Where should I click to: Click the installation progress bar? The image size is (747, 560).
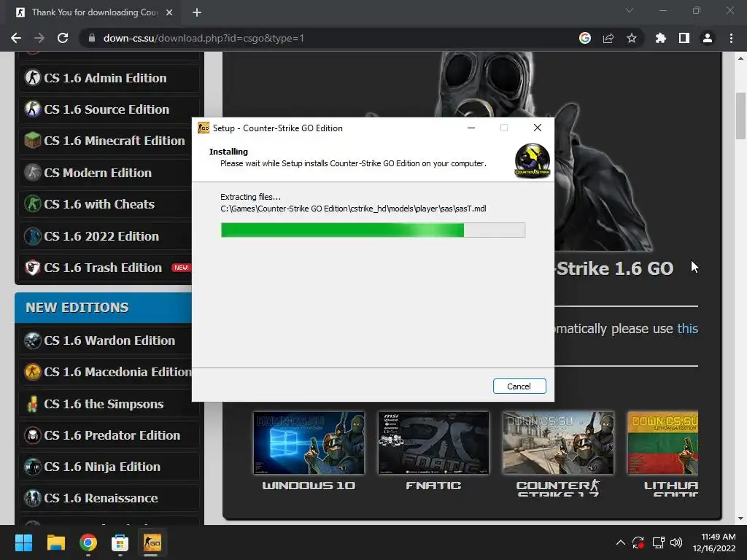pyautogui.click(x=373, y=230)
